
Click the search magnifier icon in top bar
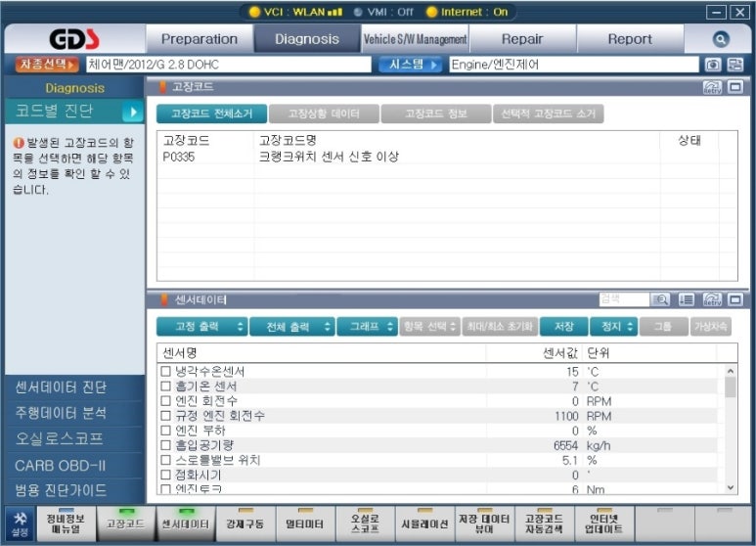pyautogui.click(x=721, y=39)
